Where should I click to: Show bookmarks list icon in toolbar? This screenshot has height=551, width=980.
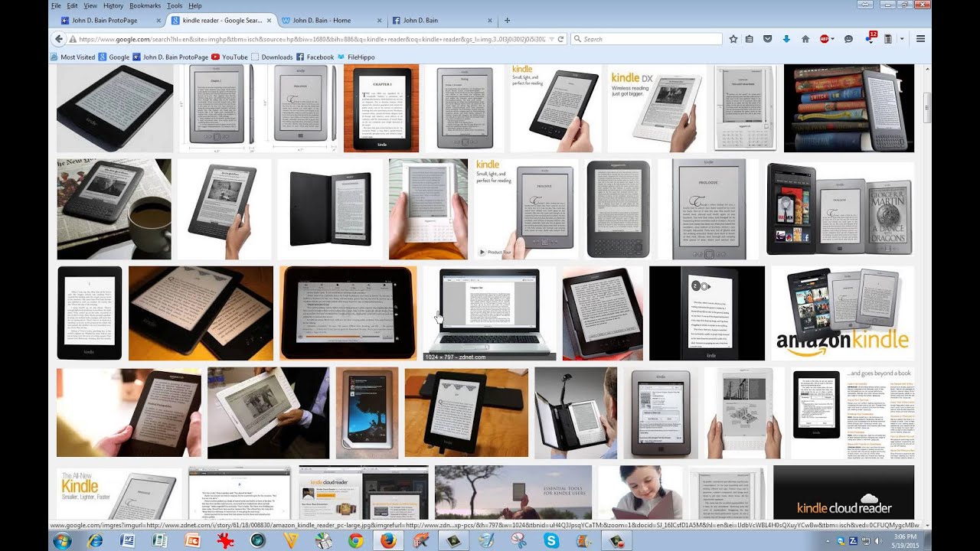pos(750,38)
